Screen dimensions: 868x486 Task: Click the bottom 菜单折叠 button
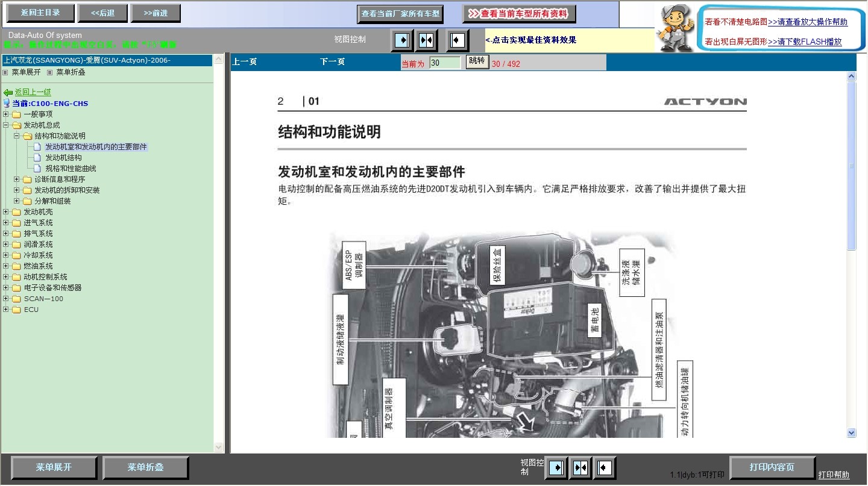[x=145, y=468]
